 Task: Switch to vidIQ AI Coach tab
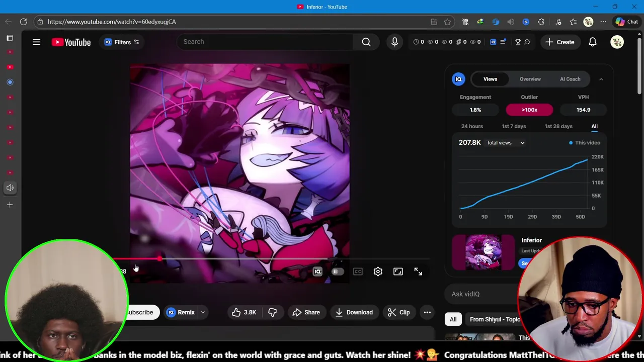[x=570, y=79]
